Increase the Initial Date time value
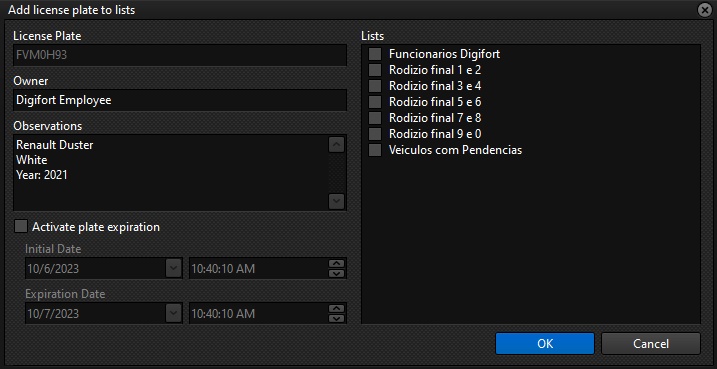This screenshot has width=717, height=369. 337,263
